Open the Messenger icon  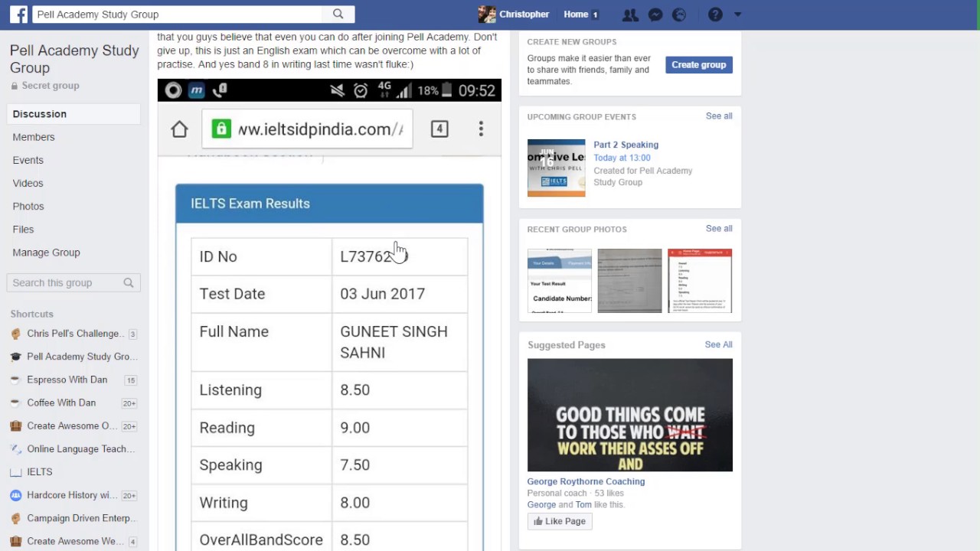(655, 15)
